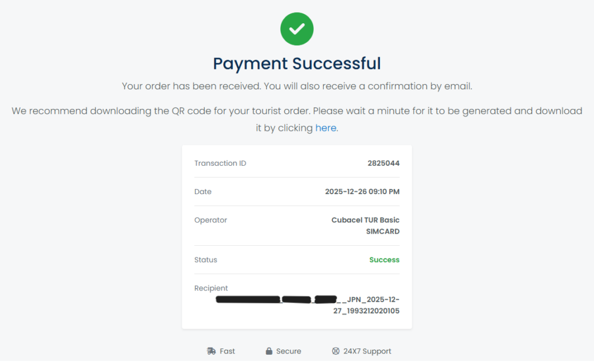The image size is (594, 364).
Task: Click the Status row label
Action: click(206, 260)
